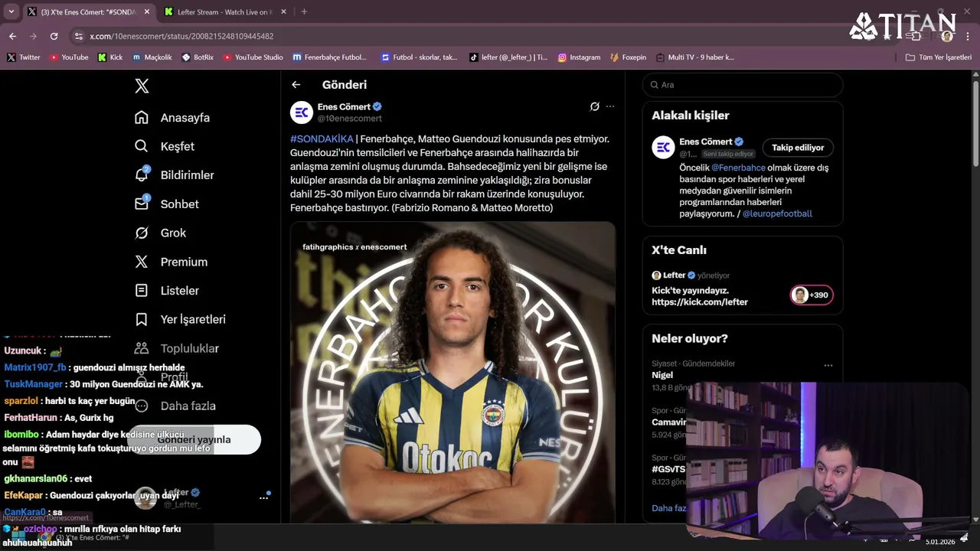Screen dimensions: 980x551
Task: Click the Gönderi yayınla post button
Action: (194, 439)
